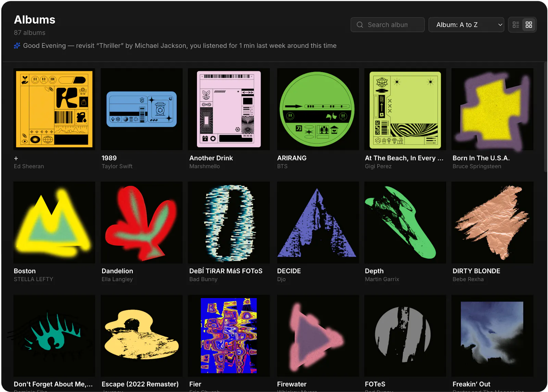Click the 87 albums count text

29,33
